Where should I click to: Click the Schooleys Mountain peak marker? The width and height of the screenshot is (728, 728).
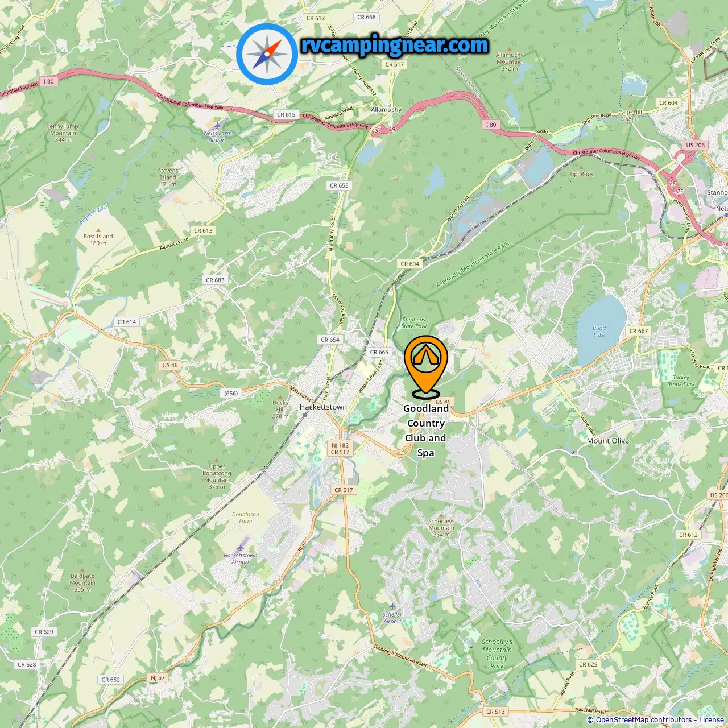pos(441,515)
